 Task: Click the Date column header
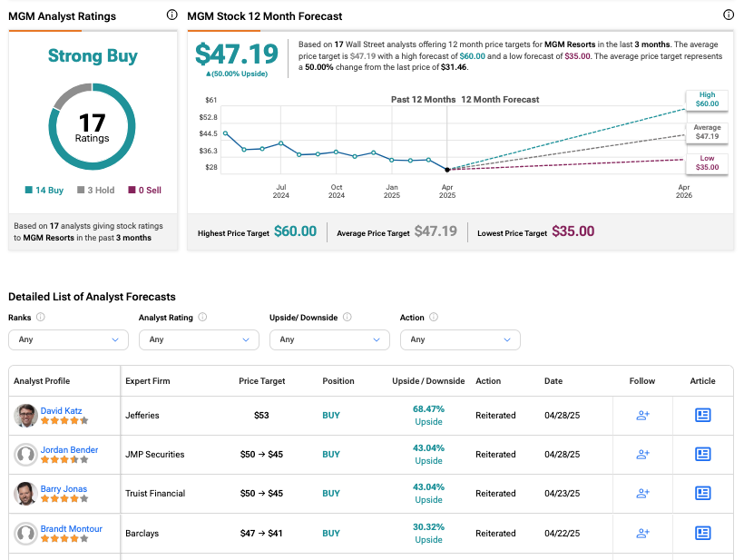pyautogui.click(x=553, y=380)
